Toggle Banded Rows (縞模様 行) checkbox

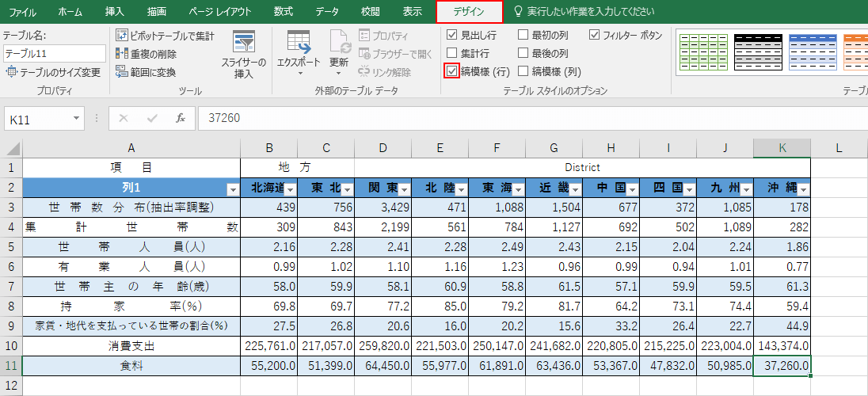[451, 71]
